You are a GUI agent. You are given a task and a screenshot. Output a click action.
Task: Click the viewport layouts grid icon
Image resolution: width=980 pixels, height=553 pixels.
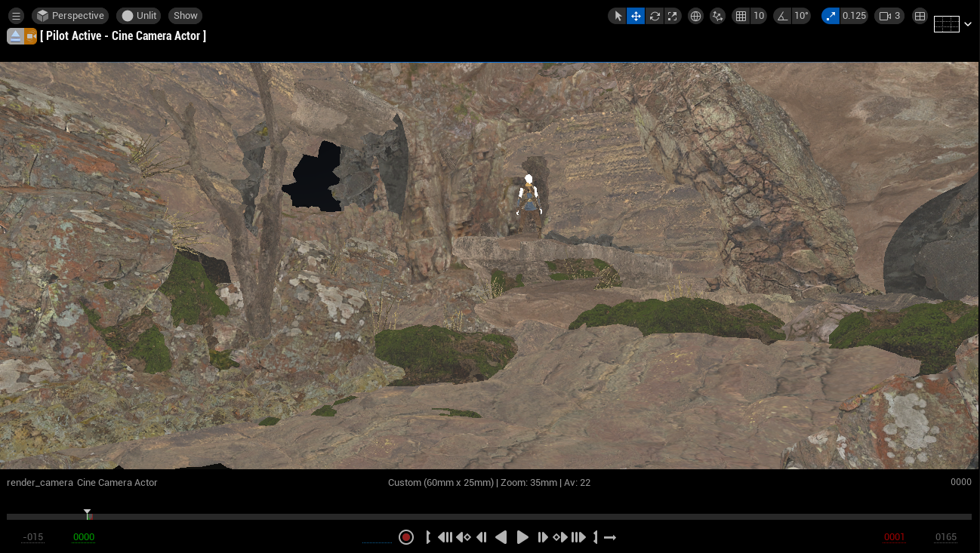pos(920,16)
